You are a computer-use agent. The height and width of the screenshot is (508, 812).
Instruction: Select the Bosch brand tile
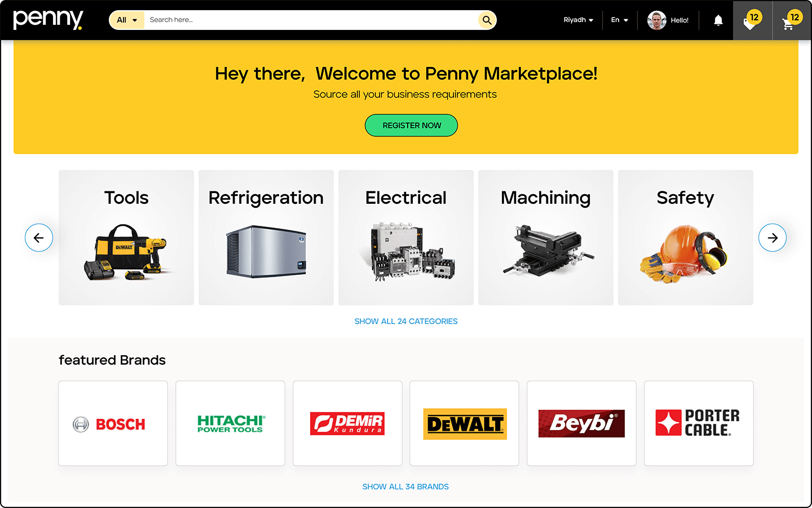pos(113,423)
